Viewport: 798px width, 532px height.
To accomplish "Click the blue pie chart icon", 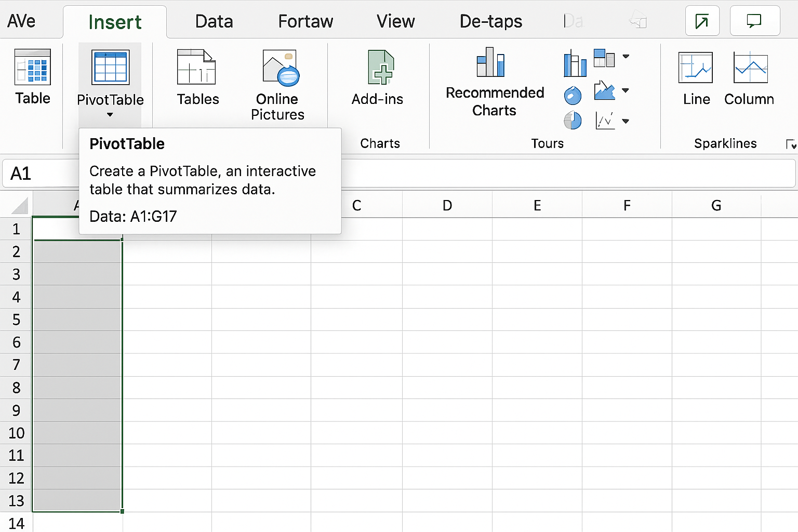I will click(573, 96).
